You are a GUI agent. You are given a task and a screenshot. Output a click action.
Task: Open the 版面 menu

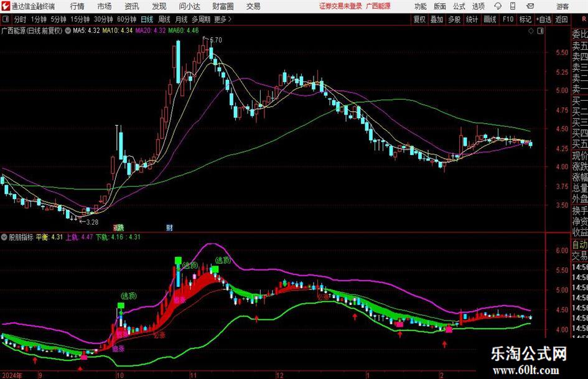(x=440, y=6)
